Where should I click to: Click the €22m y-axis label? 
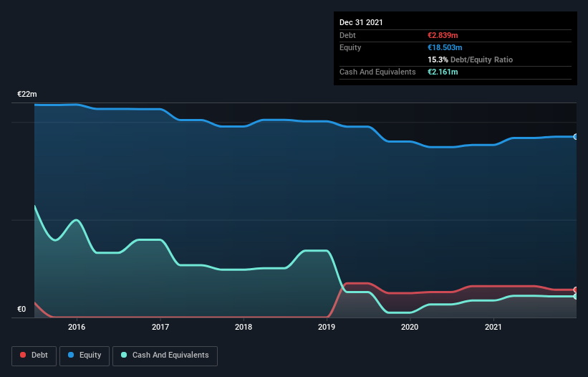(x=27, y=94)
